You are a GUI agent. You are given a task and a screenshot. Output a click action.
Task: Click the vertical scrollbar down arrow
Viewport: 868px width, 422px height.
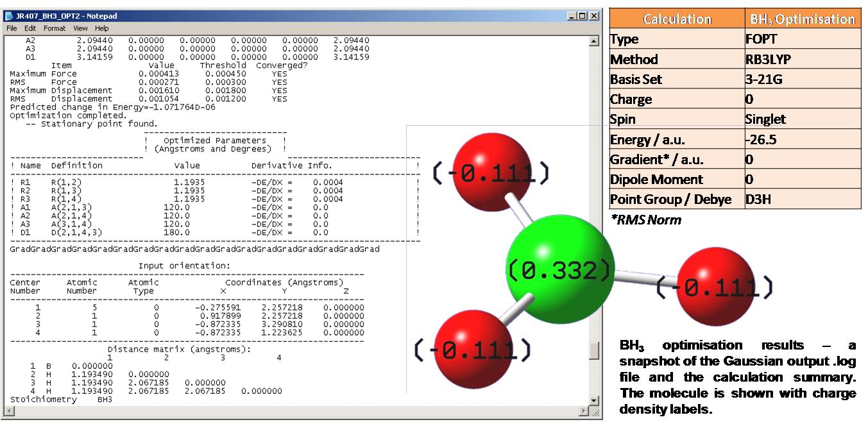click(594, 400)
